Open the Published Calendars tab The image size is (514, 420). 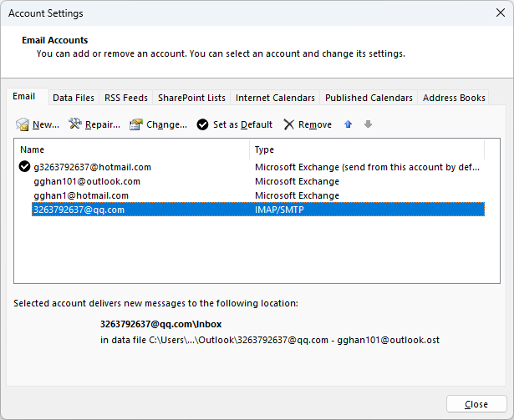369,98
